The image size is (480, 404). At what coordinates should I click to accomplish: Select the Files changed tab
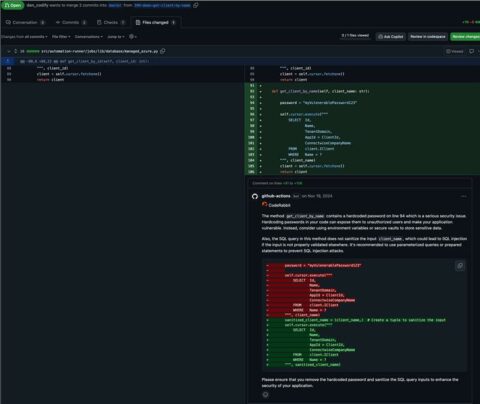pyautogui.click(x=156, y=22)
